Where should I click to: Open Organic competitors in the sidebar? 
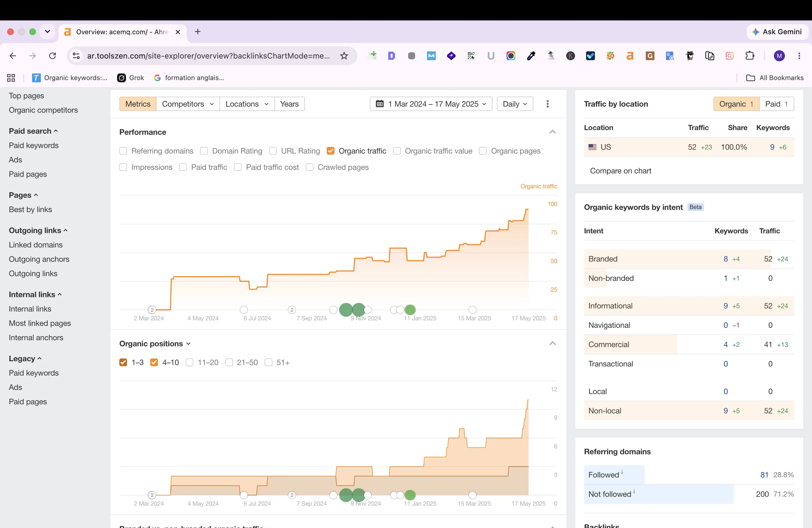coord(43,110)
